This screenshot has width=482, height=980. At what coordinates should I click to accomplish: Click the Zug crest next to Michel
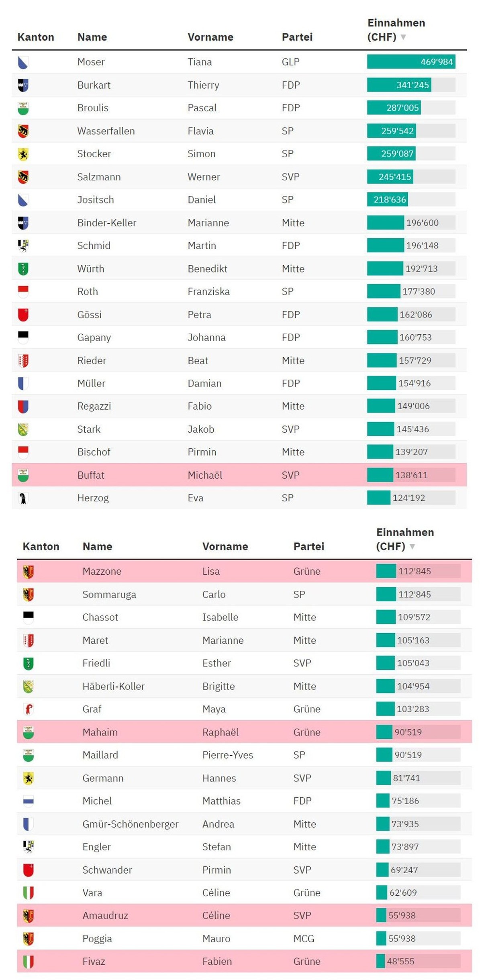click(28, 801)
